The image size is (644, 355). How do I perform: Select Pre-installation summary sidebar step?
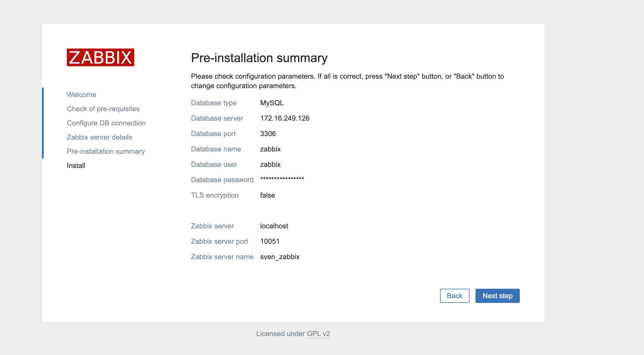[106, 151]
